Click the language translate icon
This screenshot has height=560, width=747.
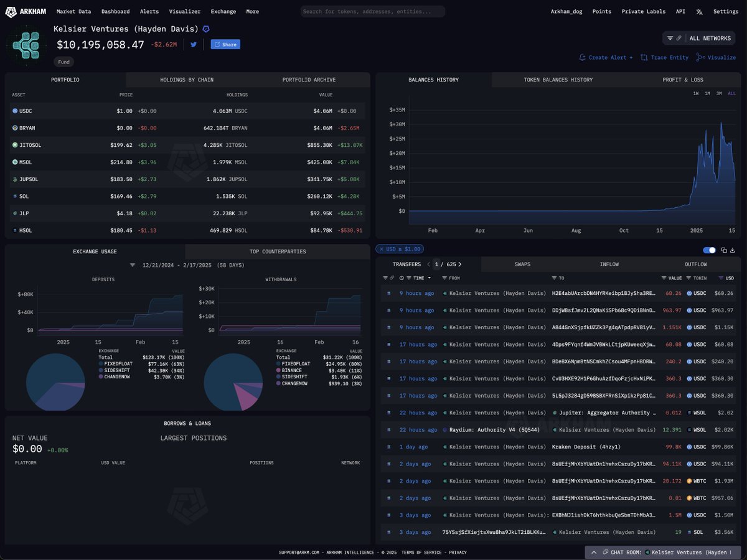point(699,11)
